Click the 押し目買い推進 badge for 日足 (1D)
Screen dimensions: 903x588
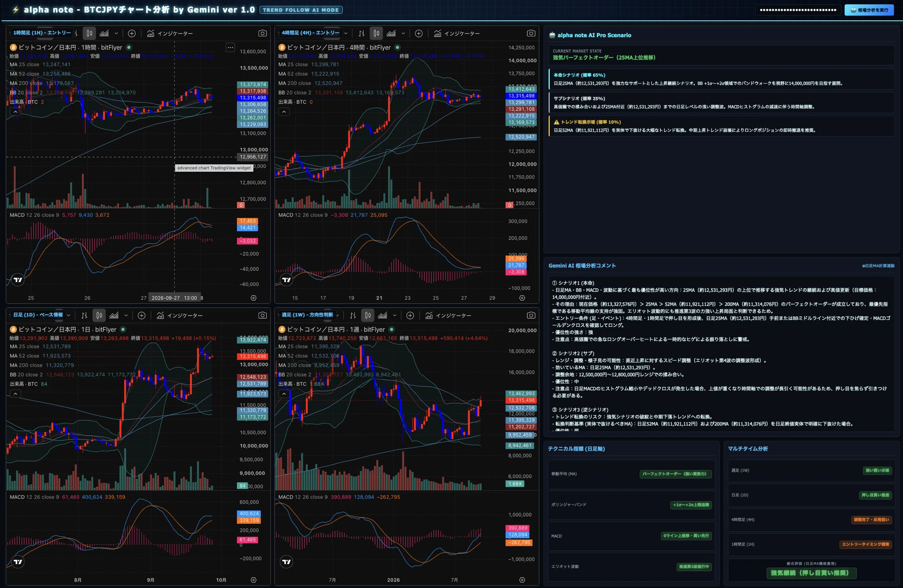(x=875, y=495)
